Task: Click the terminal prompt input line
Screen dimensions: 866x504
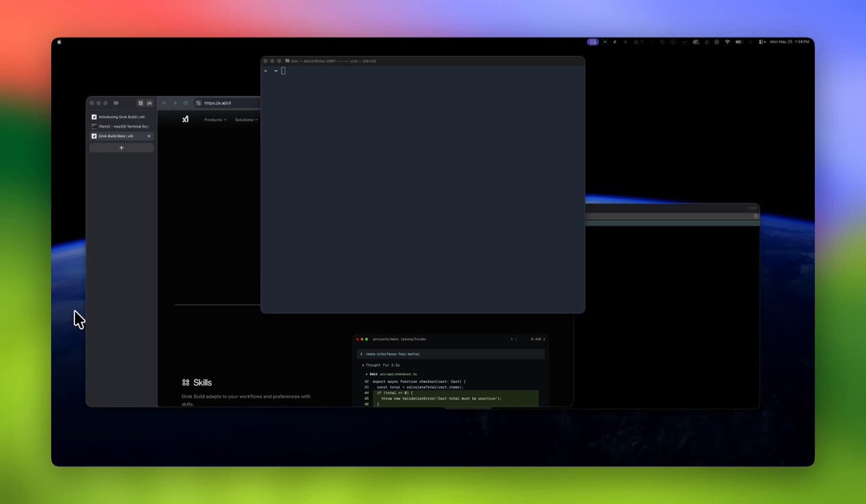Action: click(x=422, y=71)
